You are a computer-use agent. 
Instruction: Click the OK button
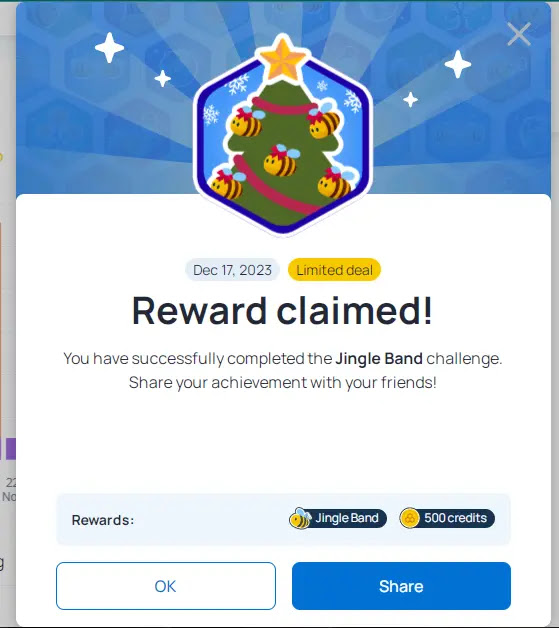click(x=166, y=586)
